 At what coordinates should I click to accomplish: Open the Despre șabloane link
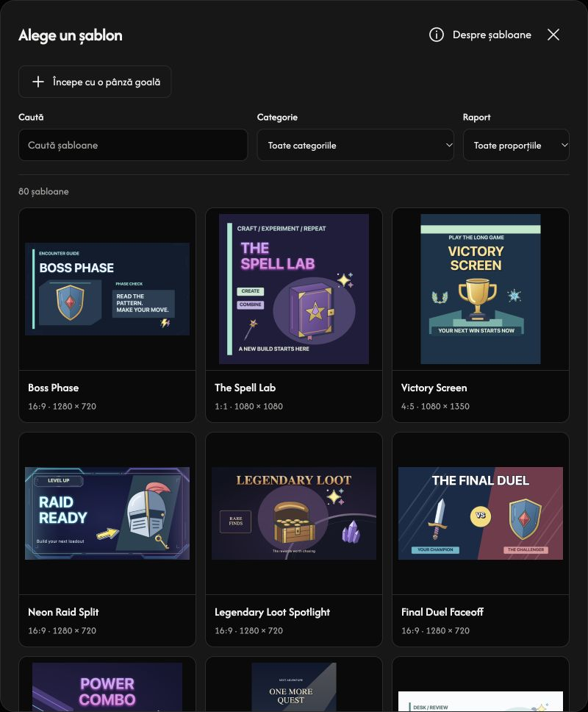(x=492, y=35)
